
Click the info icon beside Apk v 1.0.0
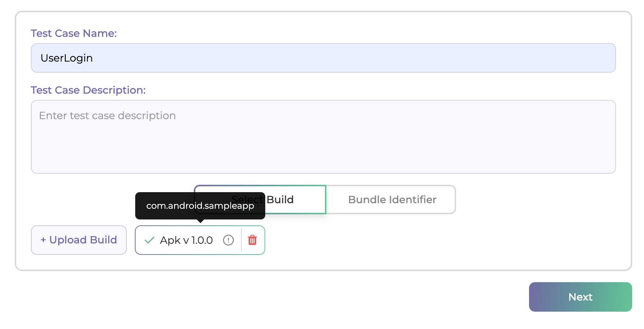(x=228, y=240)
